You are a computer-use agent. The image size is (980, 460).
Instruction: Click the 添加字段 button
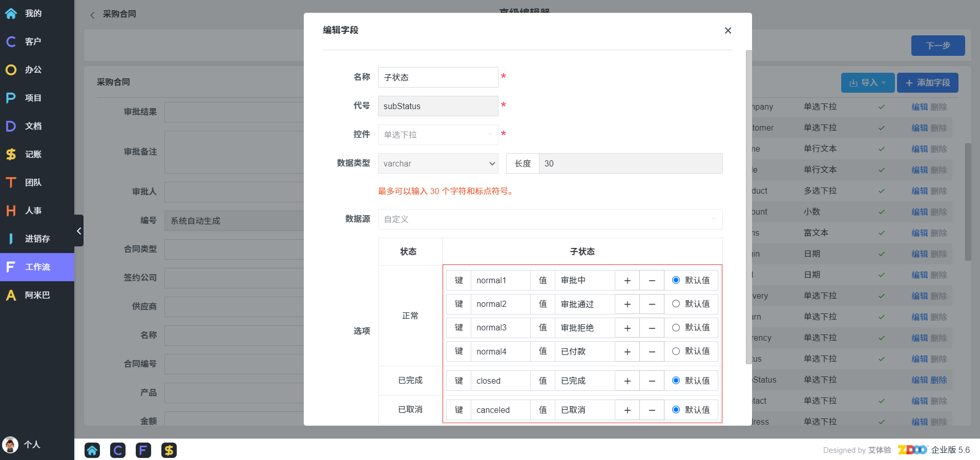927,83
